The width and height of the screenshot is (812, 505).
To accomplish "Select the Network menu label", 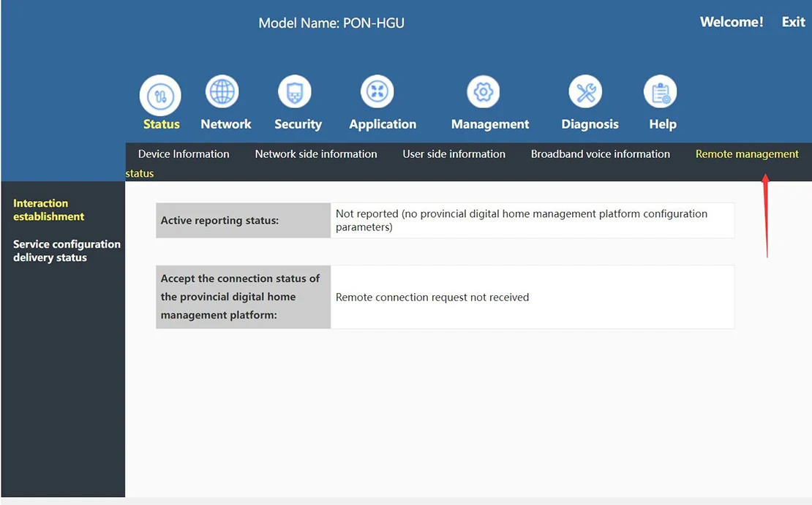I will [226, 124].
